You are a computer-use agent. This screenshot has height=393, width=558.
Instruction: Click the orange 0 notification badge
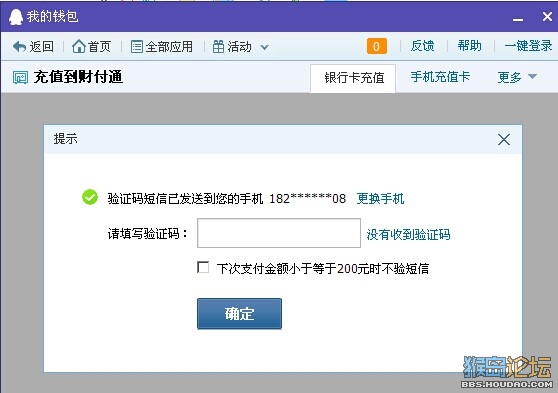tap(377, 46)
